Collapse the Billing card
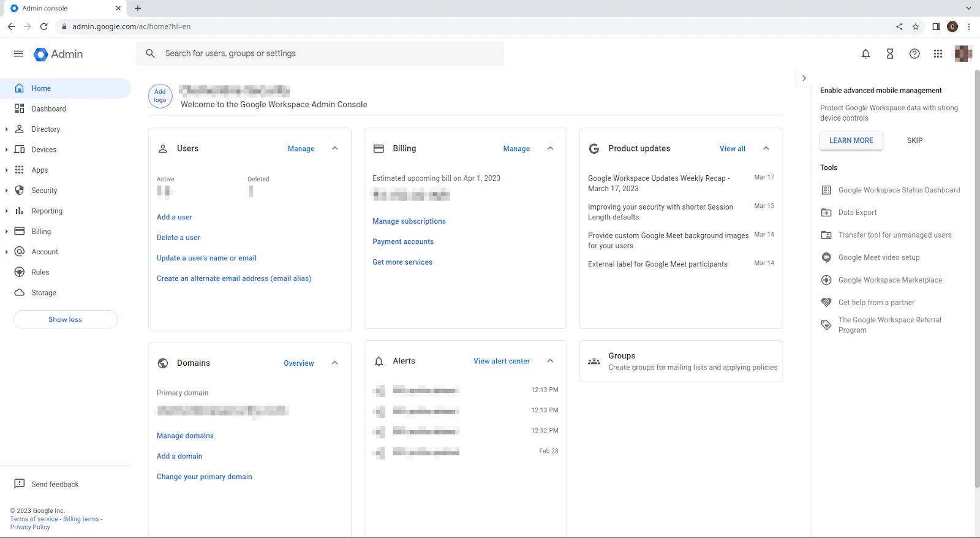This screenshot has height=538, width=980. [550, 148]
